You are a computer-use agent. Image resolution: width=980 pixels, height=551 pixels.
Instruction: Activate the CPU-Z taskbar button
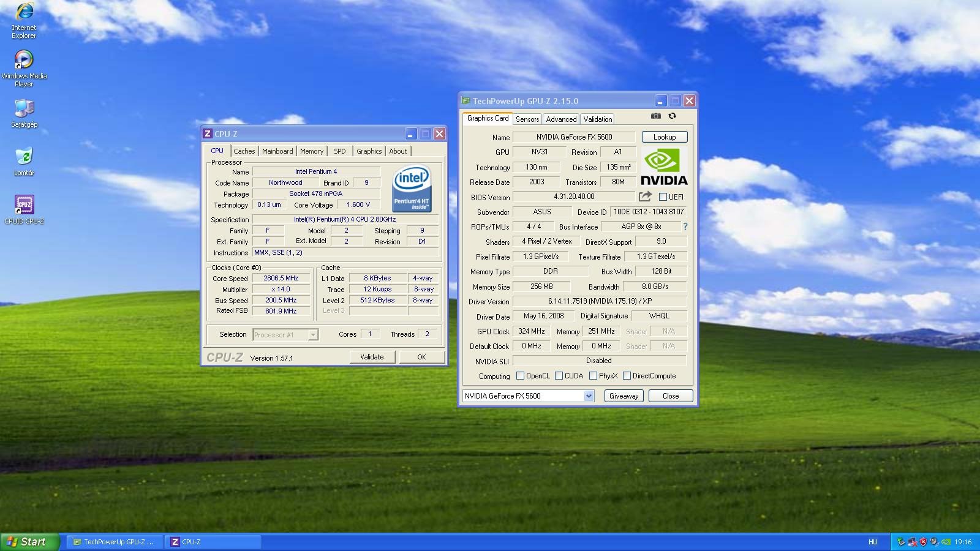[214, 542]
